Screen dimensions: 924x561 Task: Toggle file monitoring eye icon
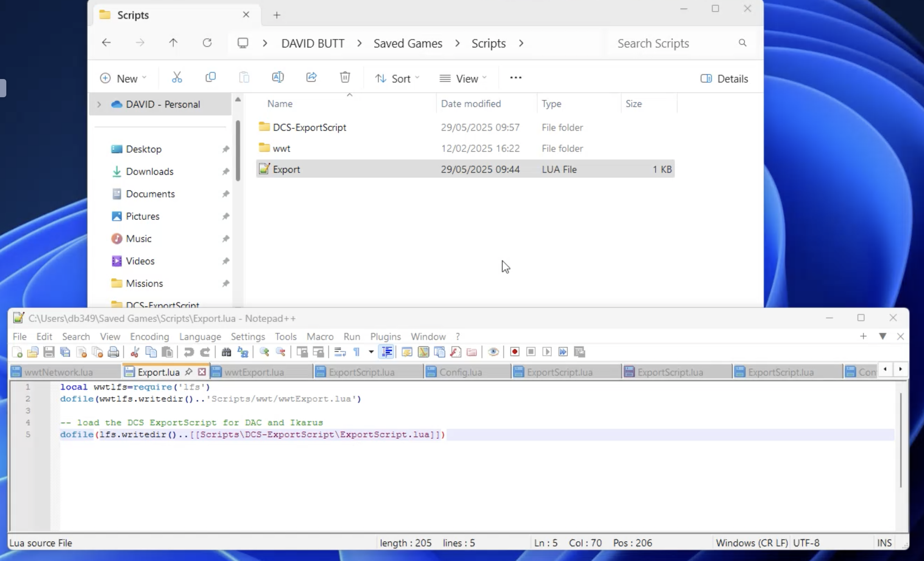pyautogui.click(x=493, y=352)
